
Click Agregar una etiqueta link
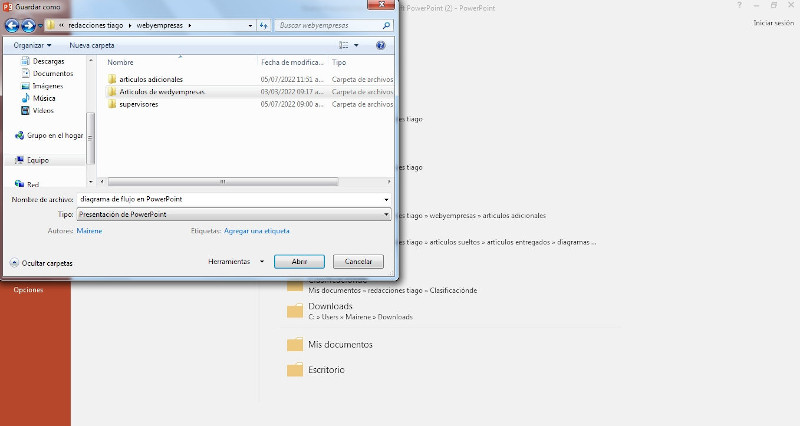(257, 231)
